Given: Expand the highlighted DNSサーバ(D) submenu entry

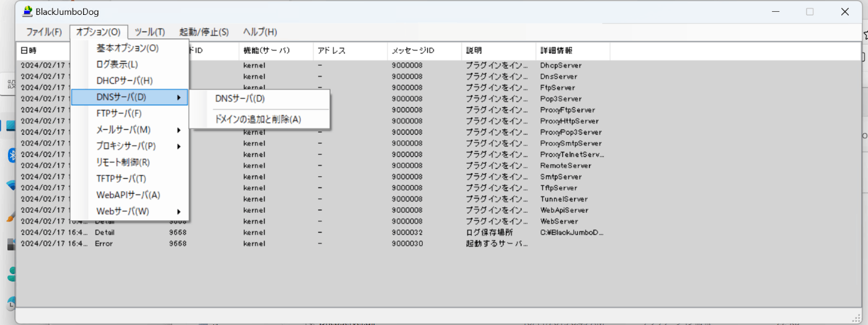Looking at the screenshot, I should coord(130,97).
